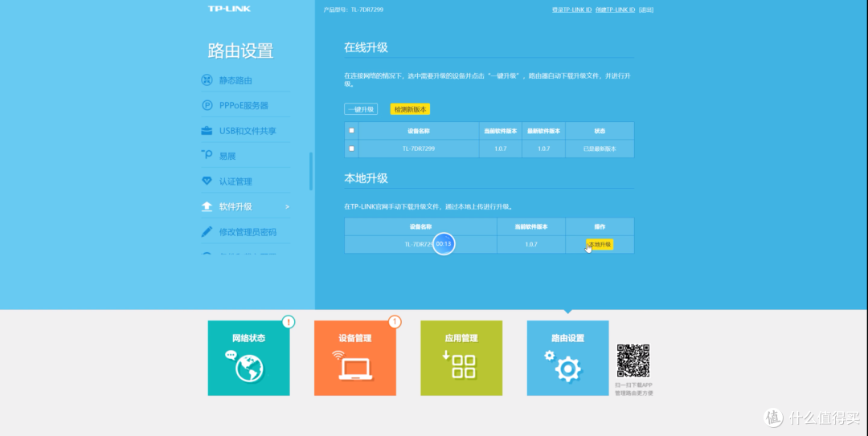Click the gears icon in 路由设置 tile

pyautogui.click(x=563, y=366)
